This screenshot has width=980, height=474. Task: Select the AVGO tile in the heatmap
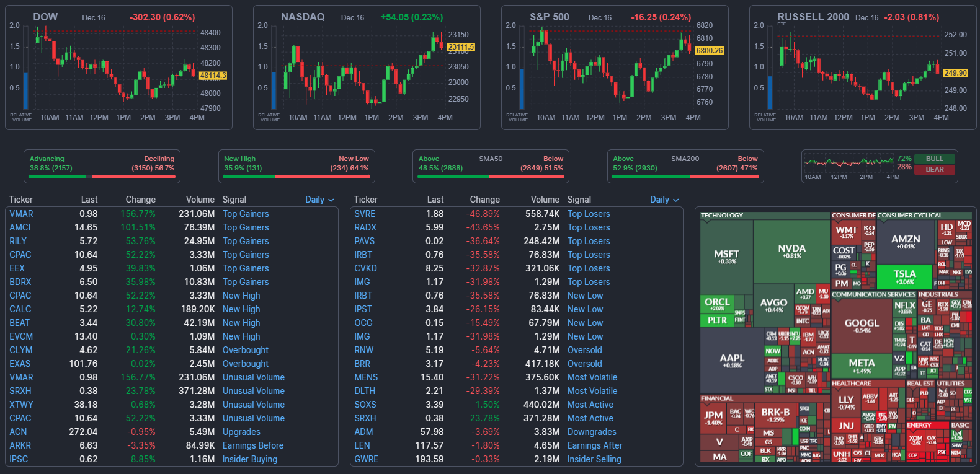[x=773, y=305]
